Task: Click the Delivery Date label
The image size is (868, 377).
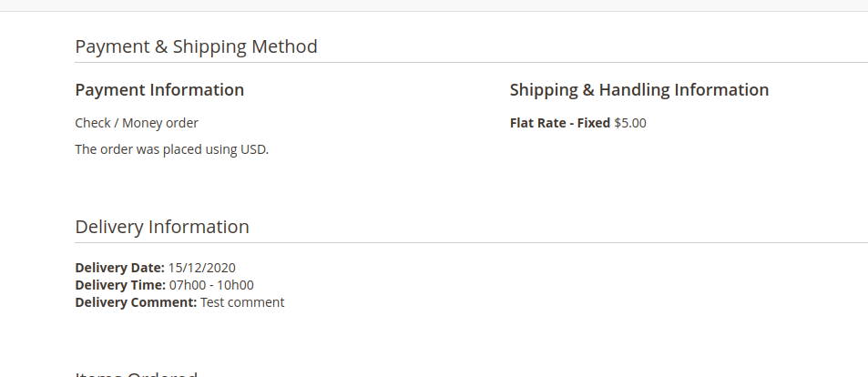Action: tap(119, 268)
